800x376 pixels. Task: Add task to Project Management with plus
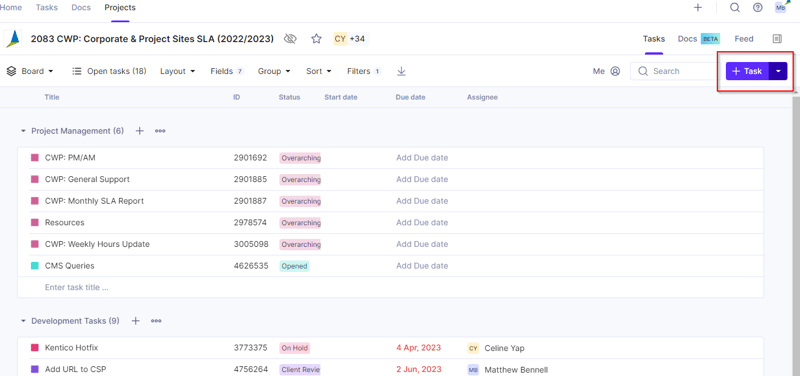[x=139, y=131]
